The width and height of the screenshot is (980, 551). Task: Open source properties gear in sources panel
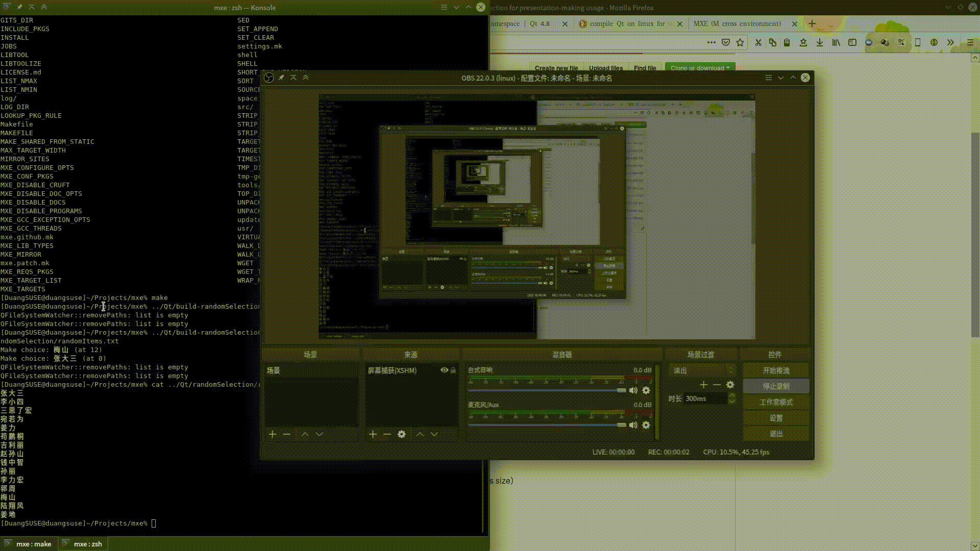(x=402, y=434)
